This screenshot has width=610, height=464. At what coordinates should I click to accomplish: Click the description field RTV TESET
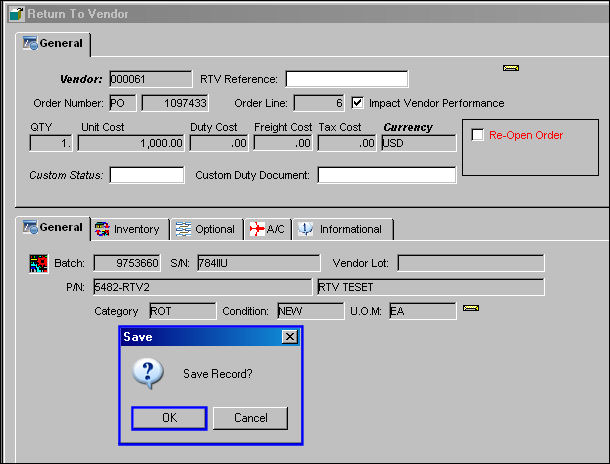coord(431,287)
